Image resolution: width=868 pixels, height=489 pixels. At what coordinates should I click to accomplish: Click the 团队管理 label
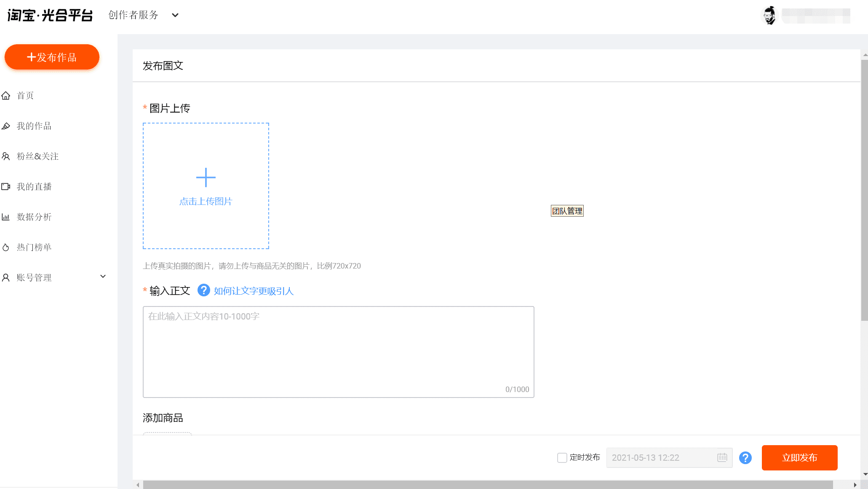(567, 211)
